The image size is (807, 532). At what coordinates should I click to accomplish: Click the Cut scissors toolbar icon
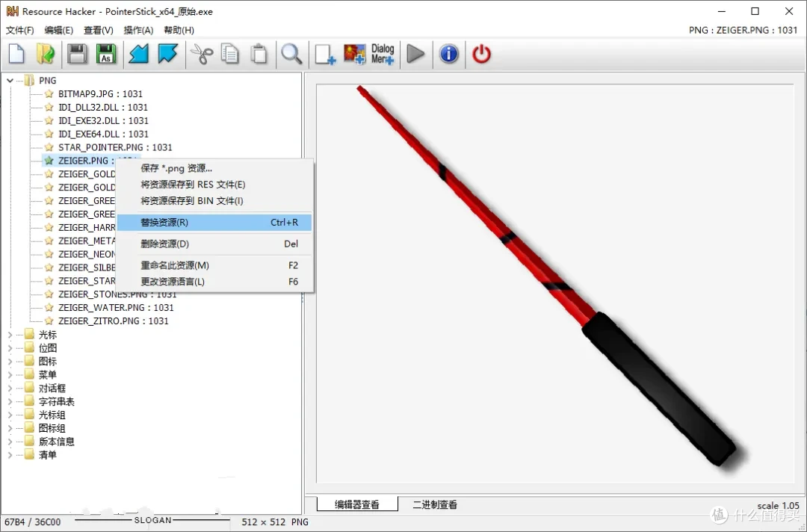(201, 54)
